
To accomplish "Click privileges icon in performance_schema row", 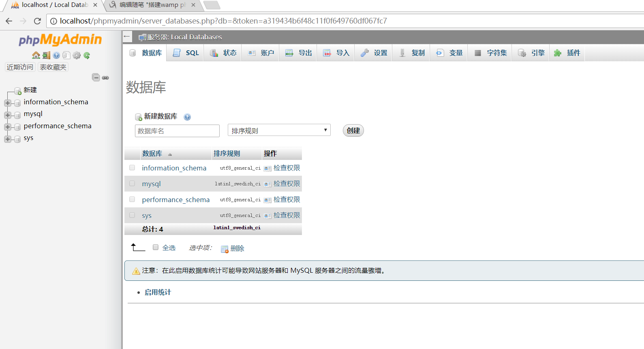I will [x=267, y=200].
